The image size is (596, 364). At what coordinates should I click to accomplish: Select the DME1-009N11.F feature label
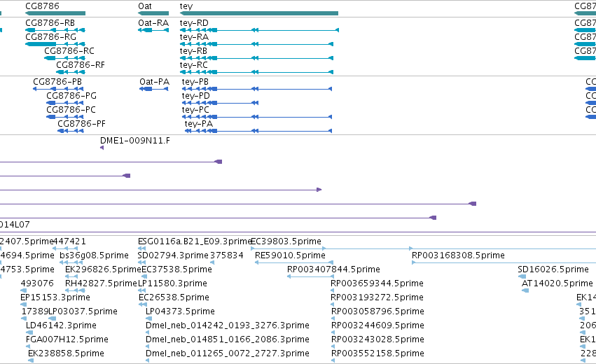coord(135,141)
